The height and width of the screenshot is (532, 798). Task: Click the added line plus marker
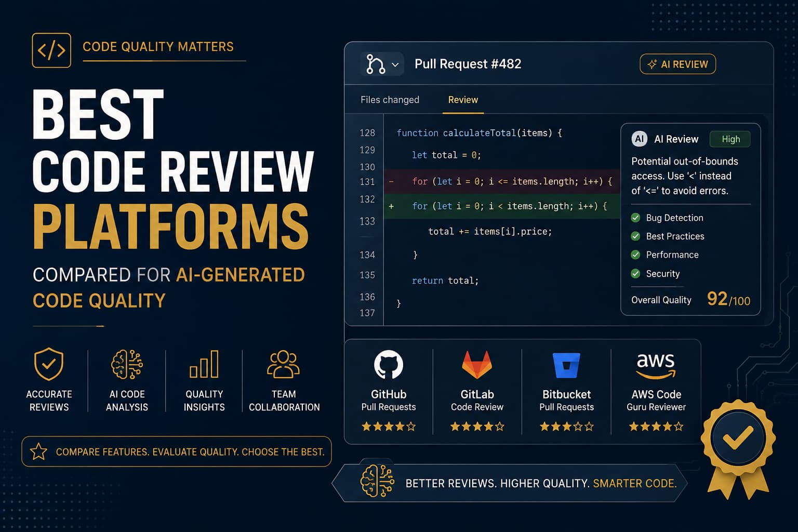point(391,206)
